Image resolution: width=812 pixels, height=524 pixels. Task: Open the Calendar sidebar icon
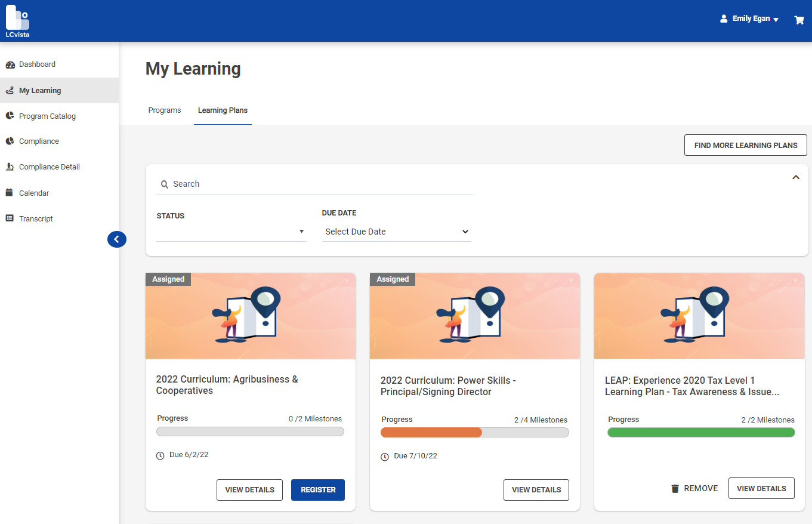[x=9, y=192]
